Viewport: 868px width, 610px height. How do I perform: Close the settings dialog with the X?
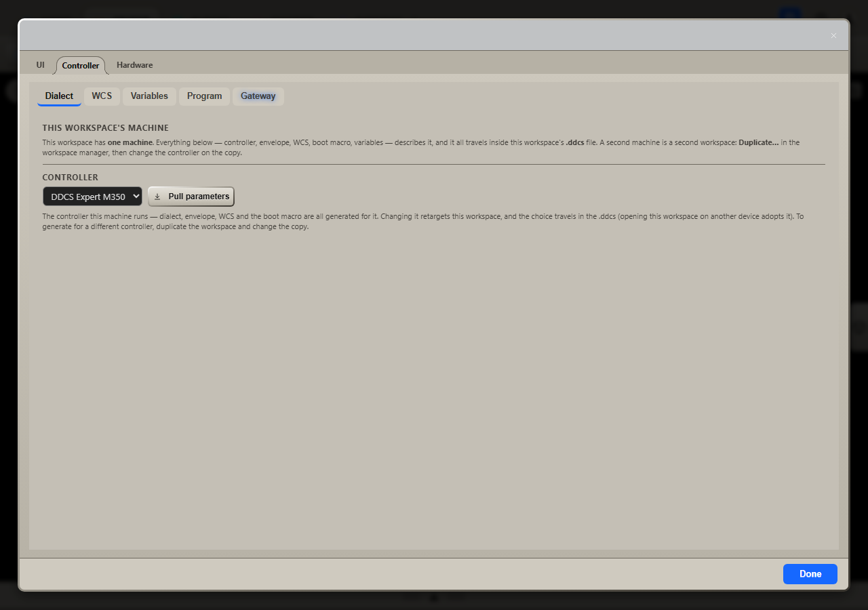point(833,35)
